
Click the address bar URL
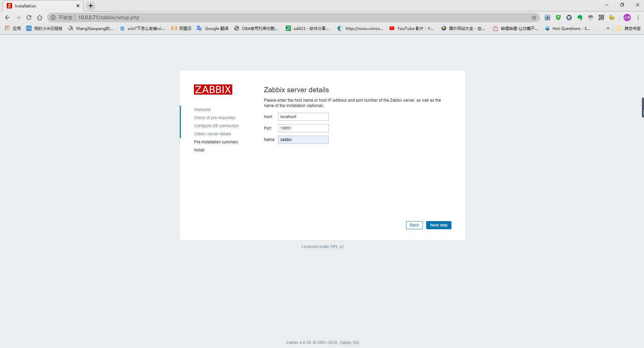(109, 18)
